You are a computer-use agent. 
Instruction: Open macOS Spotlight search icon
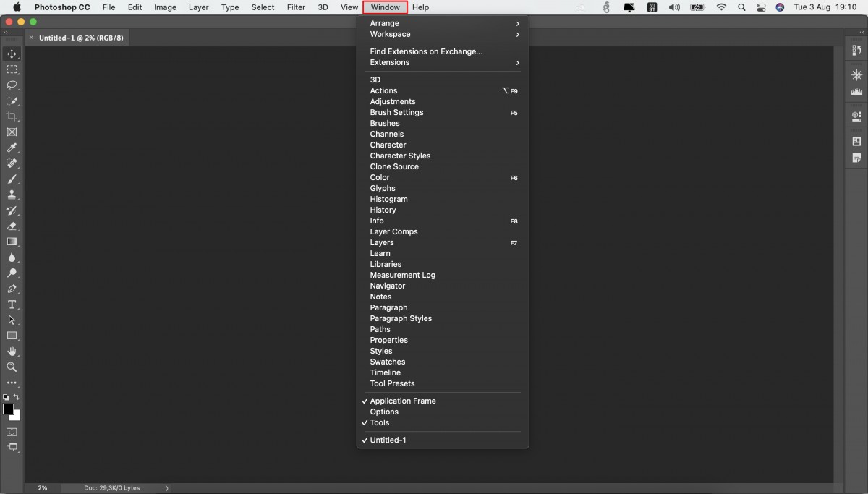coord(741,7)
